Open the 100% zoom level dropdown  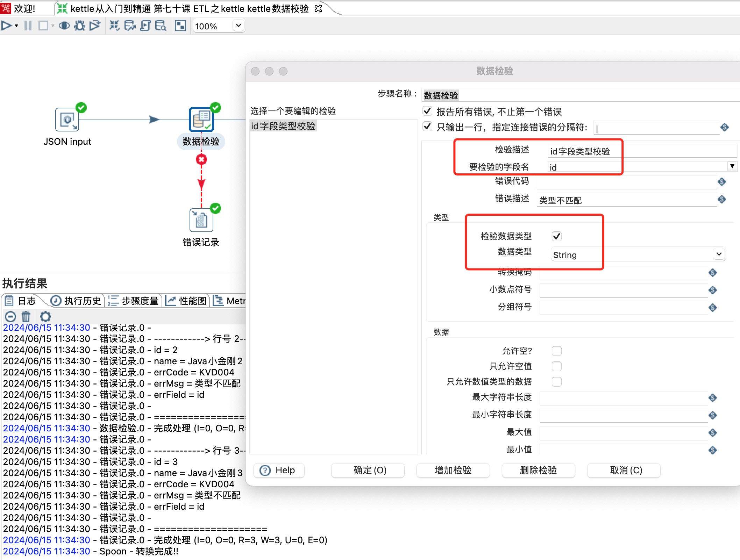tap(239, 26)
